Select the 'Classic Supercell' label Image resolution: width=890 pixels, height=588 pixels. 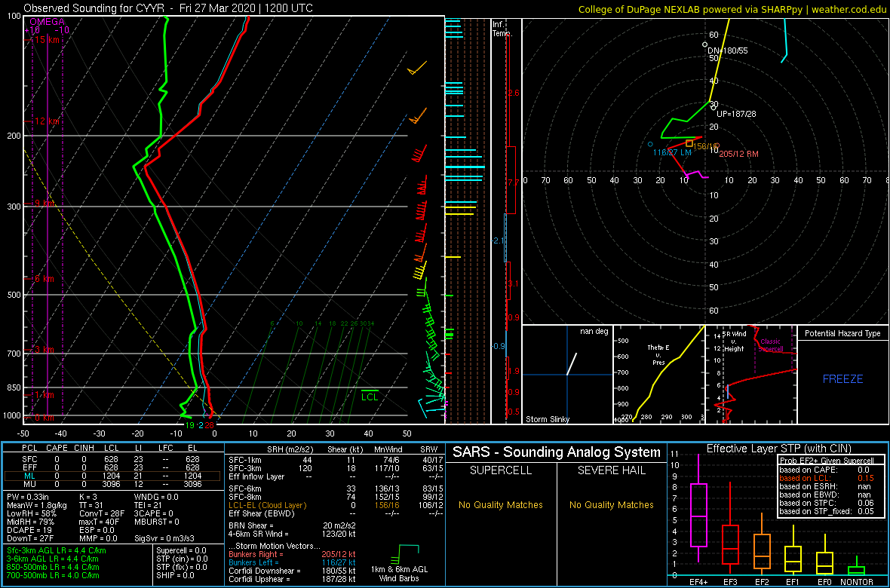(771, 346)
